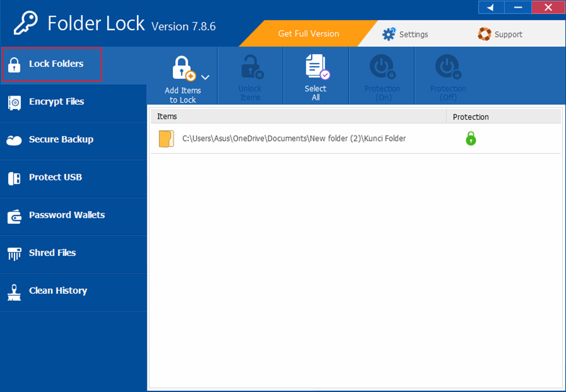The width and height of the screenshot is (566, 392).
Task: Sort by the Items column header
Action: [x=298, y=117]
